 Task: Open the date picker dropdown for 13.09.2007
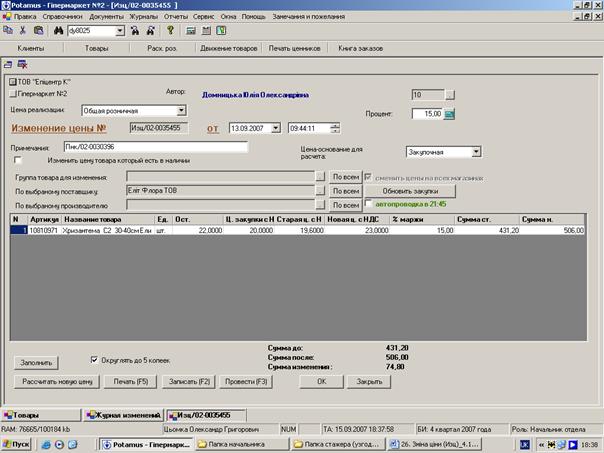tap(276, 128)
